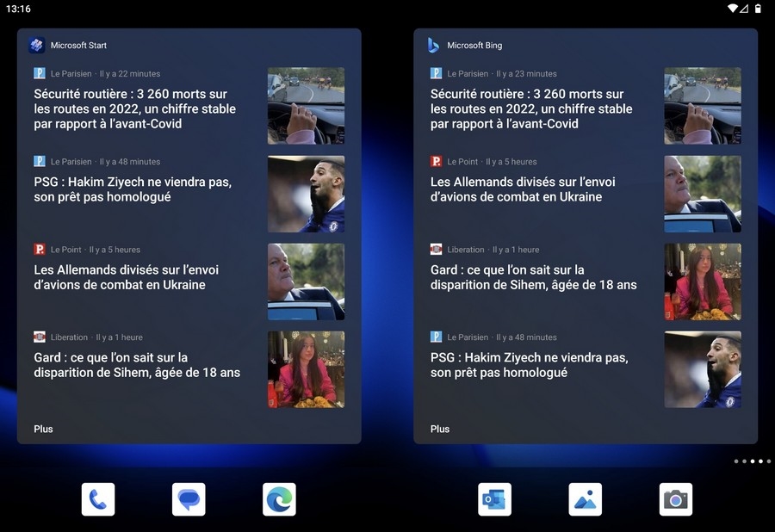Tap the Sihem photo thumbnail in Bing widget
The height and width of the screenshot is (532, 775).
(x=703, y=281)
